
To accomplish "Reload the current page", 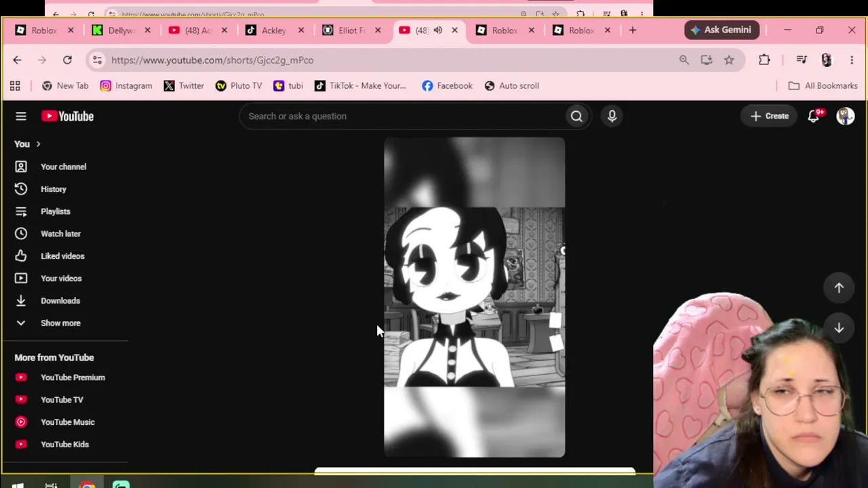I will coord(67,60).
